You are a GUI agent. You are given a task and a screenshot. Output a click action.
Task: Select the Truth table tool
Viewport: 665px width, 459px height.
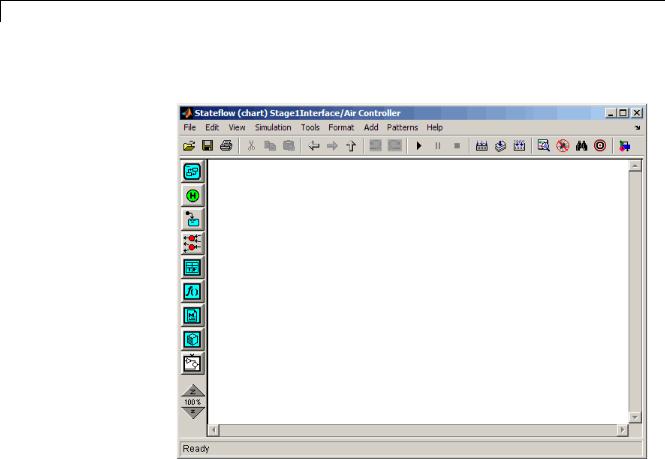point(193,268)
